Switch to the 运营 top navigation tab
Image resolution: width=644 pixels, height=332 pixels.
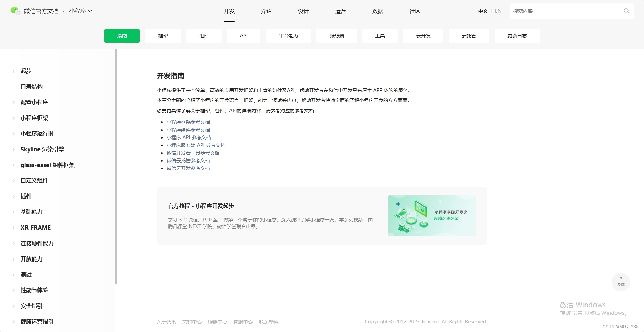[x=341, y=11]
